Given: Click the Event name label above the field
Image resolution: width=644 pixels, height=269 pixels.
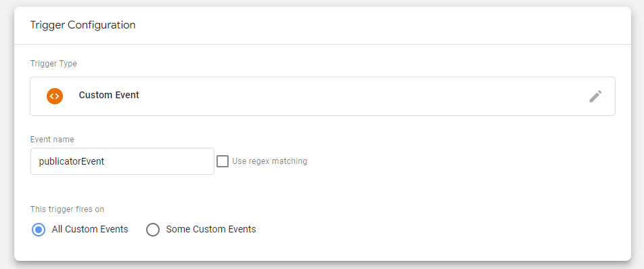Looking at the screenshot, I should tap(52, 140).
